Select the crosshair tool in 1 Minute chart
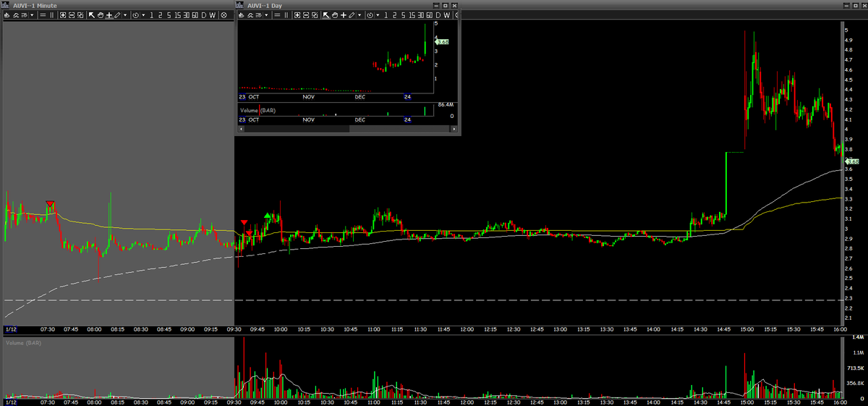 (109, 15)
